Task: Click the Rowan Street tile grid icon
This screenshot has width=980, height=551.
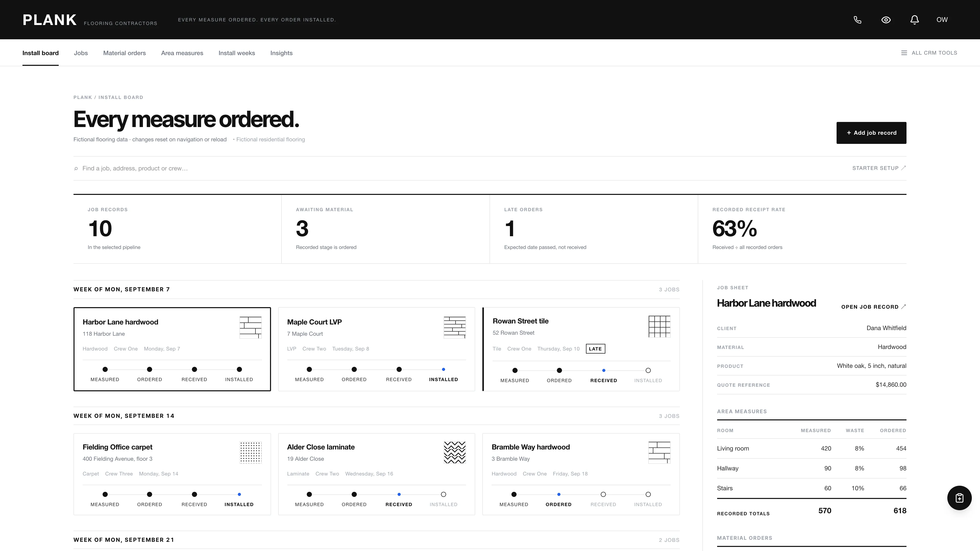Action: [659, 326]
